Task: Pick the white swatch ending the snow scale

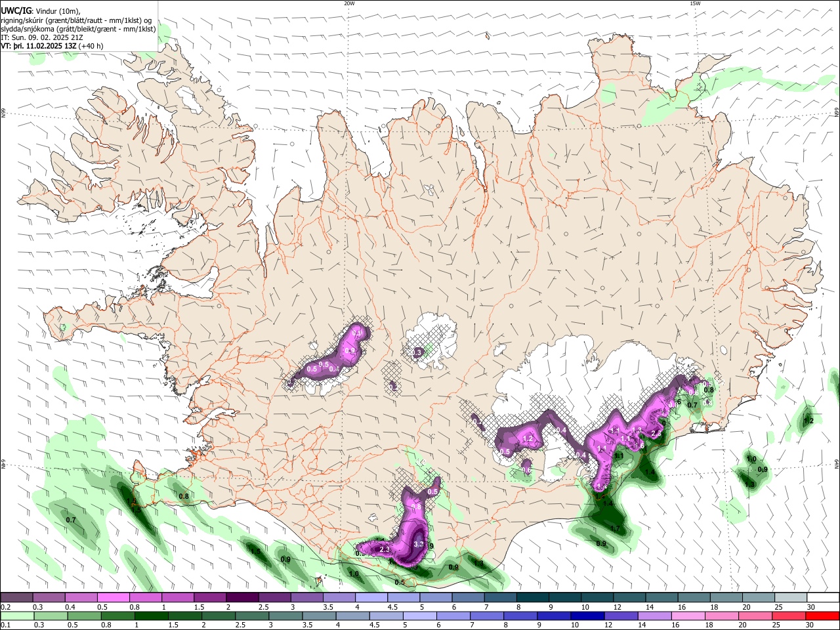Action: coord(824,597)
